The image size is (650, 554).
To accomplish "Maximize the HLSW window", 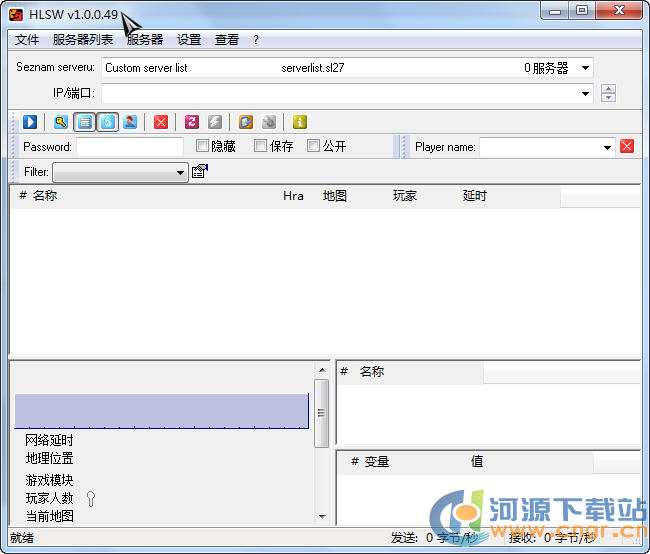I will click(582, 10).
